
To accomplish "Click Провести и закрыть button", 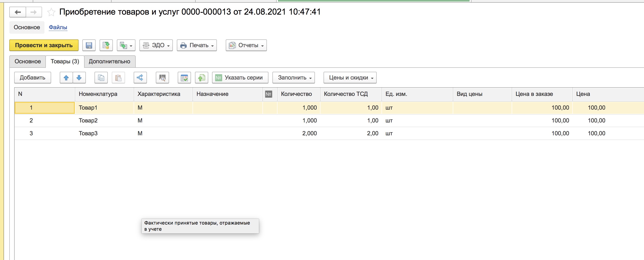I will (x=44, y=45).
